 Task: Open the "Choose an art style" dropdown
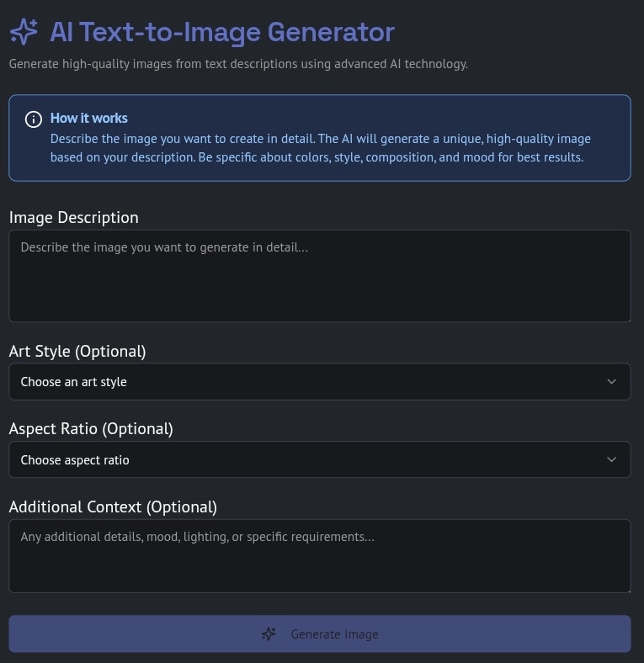click(x=319, y=382)
